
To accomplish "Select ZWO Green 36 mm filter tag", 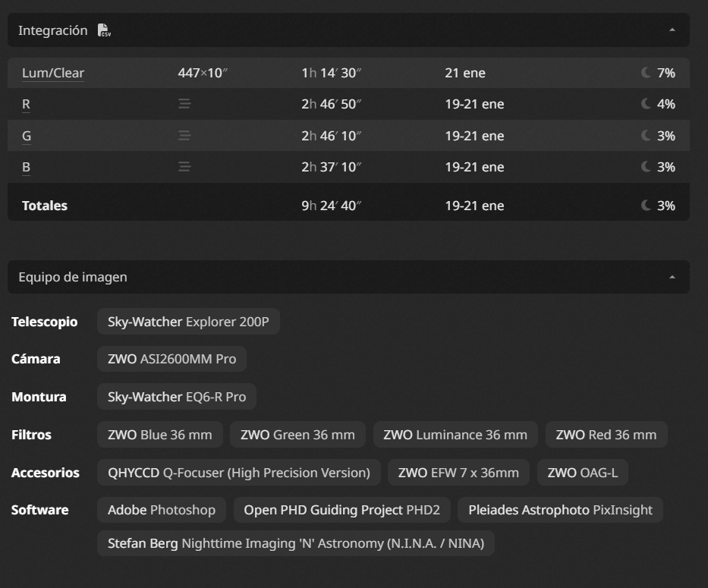I will coord(297,435).
